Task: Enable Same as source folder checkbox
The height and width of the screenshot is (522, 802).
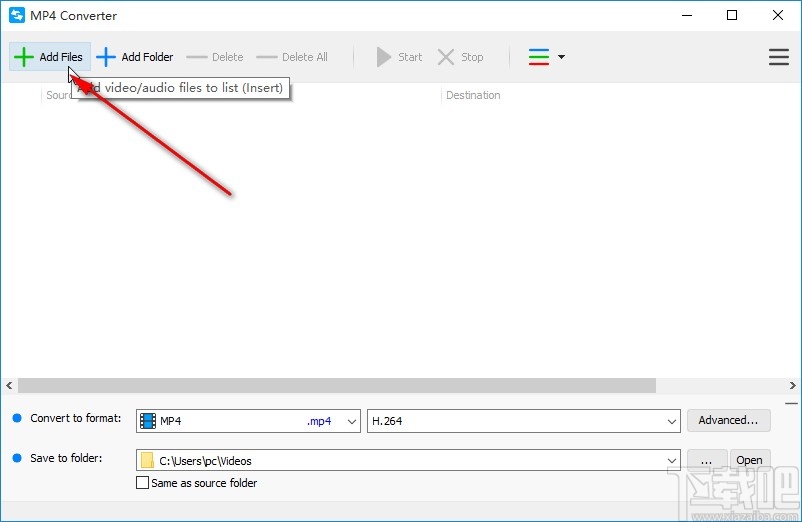Action: (x=143, y=483)
